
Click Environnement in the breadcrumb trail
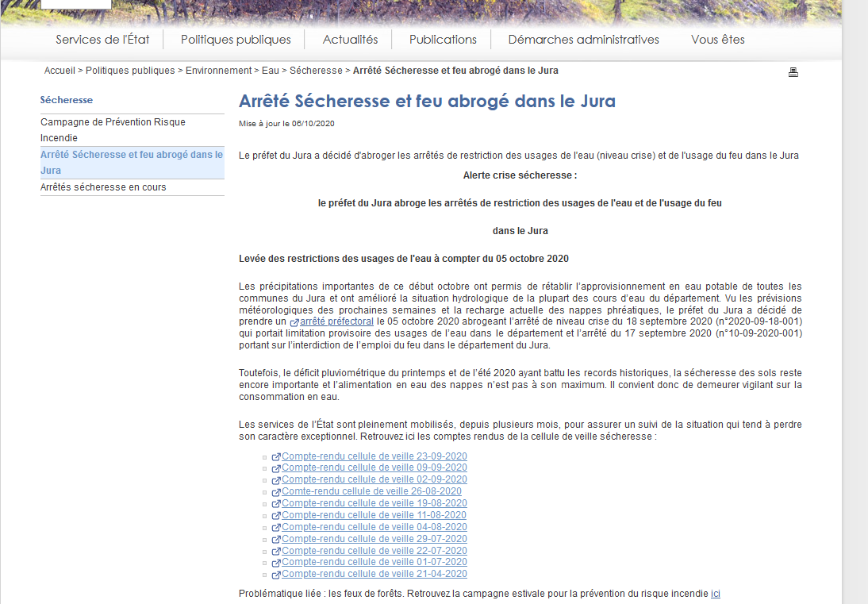[x=219, y=71]
